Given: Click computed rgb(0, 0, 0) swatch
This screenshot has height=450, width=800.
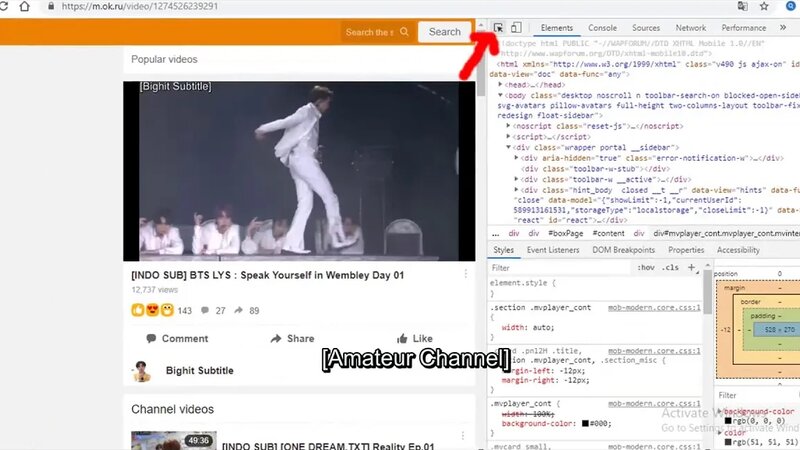Looking at the screenshot, I should point(728,421).
